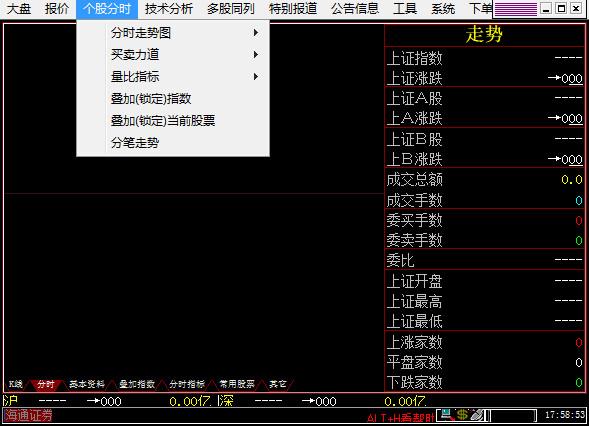
Task: Click the 深 index label in bottom bar
Action: pyautogui.click(x=225, y=401)
